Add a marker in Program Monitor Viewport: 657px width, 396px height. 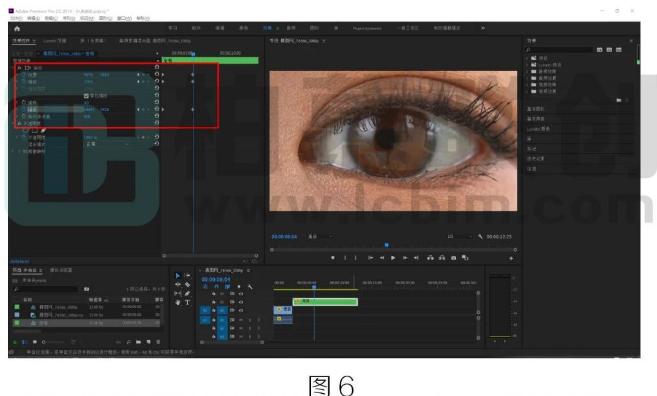point(333,258)
